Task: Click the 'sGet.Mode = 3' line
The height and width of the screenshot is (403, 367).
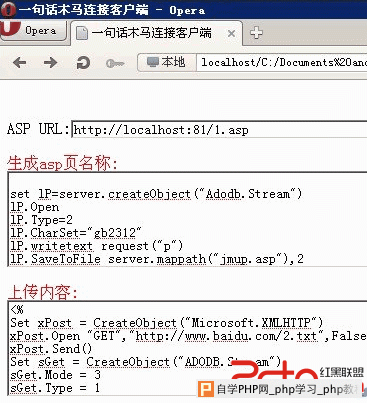Action: [55, 375]
